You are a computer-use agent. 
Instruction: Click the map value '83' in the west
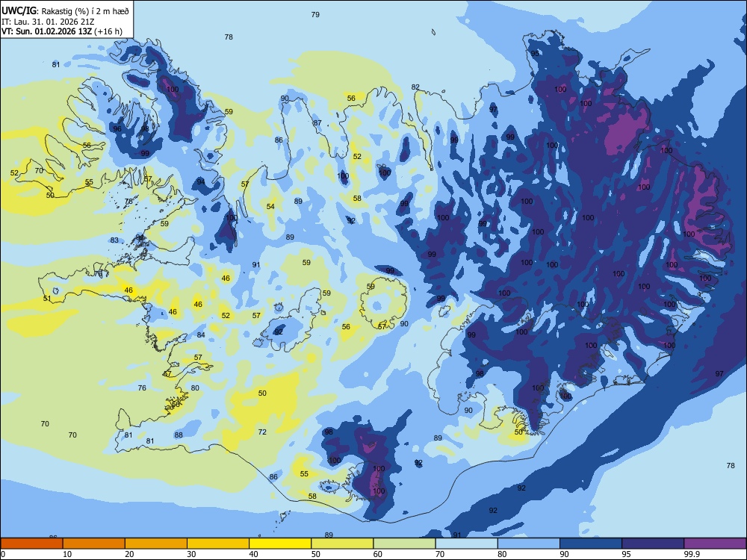point(114,240)
